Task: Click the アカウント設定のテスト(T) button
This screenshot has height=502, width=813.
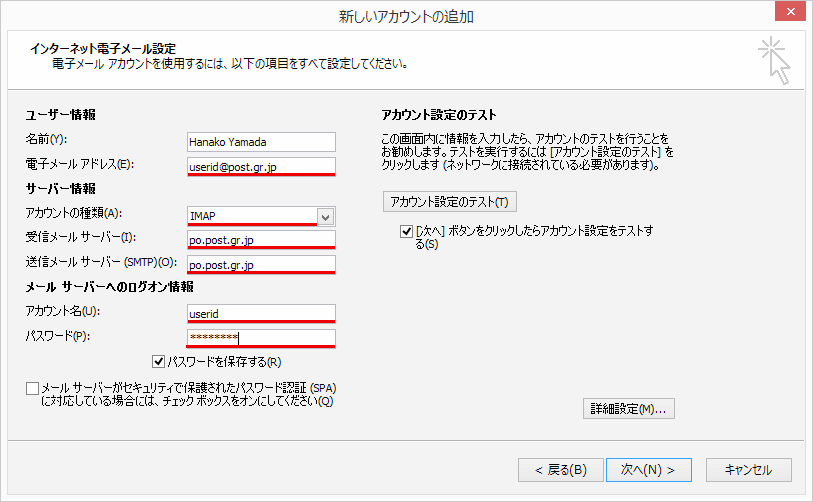Action: point(450,202)
